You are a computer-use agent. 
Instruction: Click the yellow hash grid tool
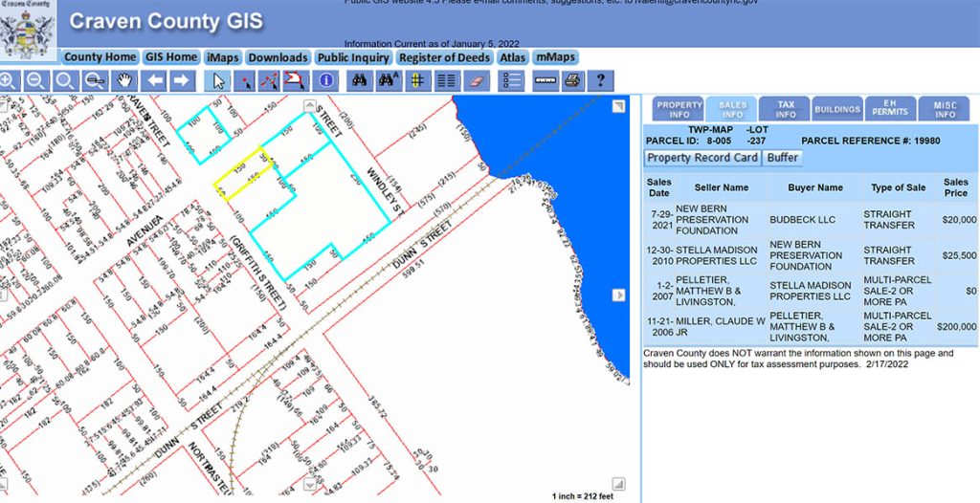[x=417, y=80]
